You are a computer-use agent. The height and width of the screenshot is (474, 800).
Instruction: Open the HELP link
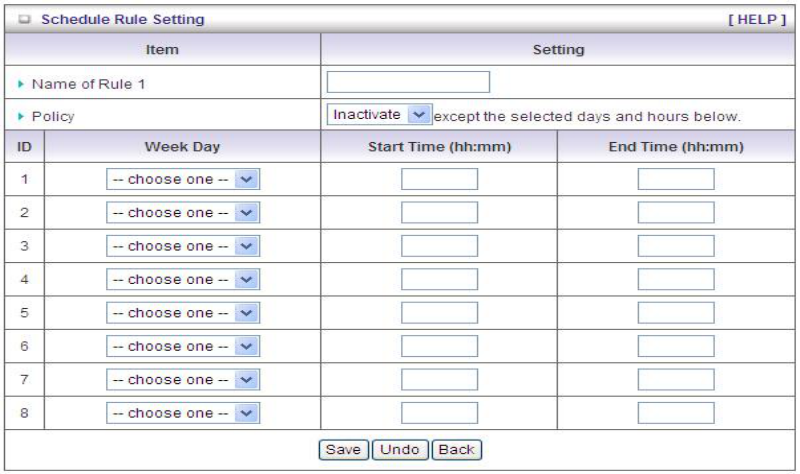pyautogui.click(x=766, y=19)
